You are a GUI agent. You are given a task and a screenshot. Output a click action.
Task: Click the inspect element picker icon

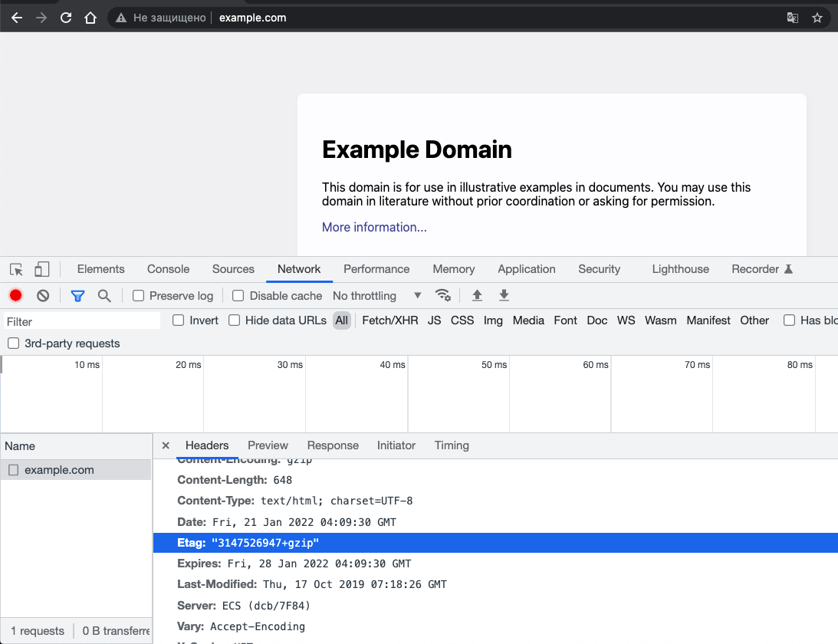(x=16, y=269)
